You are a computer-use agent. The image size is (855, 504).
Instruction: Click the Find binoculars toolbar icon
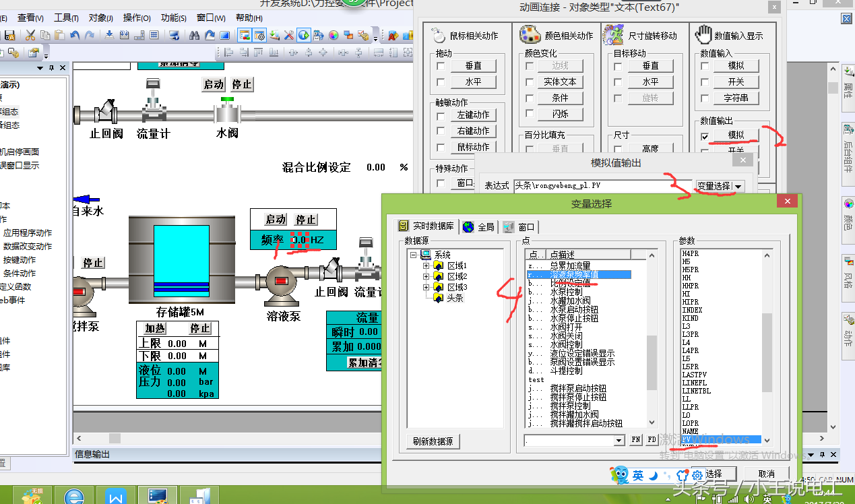pyautogui.click(x=195, y=35)
